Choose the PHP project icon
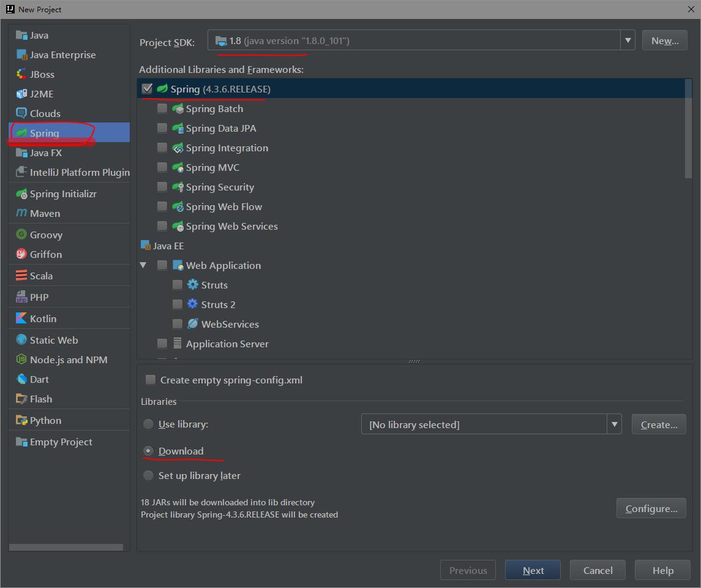 click(21, 297)
